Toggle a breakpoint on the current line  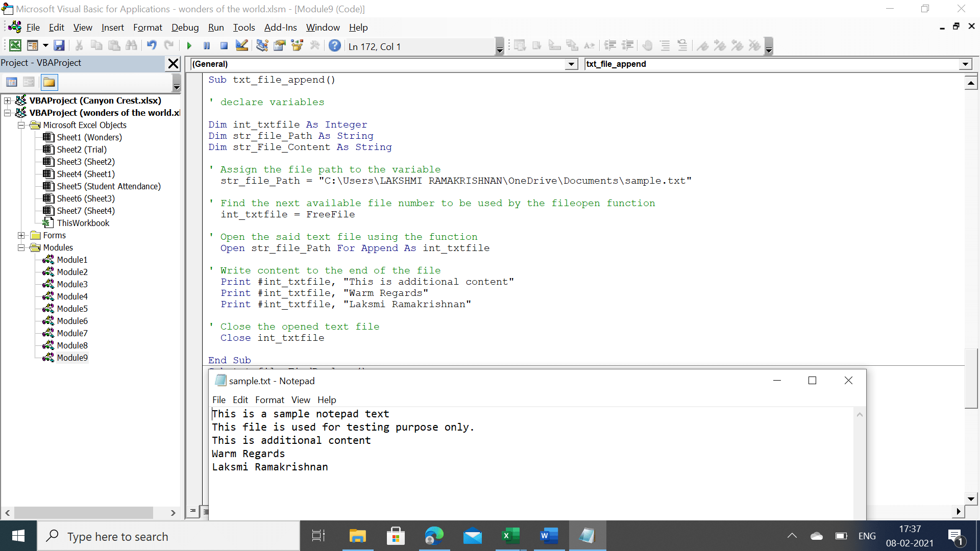648,45
